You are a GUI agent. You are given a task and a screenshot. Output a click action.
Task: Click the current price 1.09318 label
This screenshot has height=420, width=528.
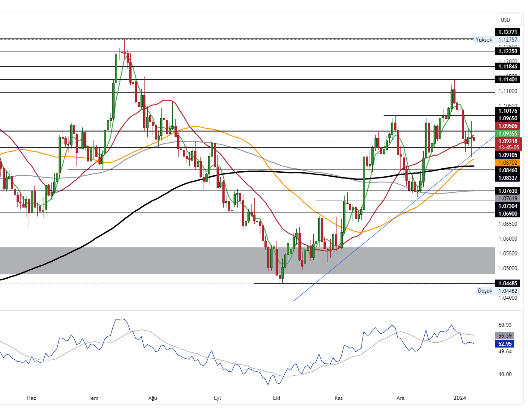click(507, 141)
